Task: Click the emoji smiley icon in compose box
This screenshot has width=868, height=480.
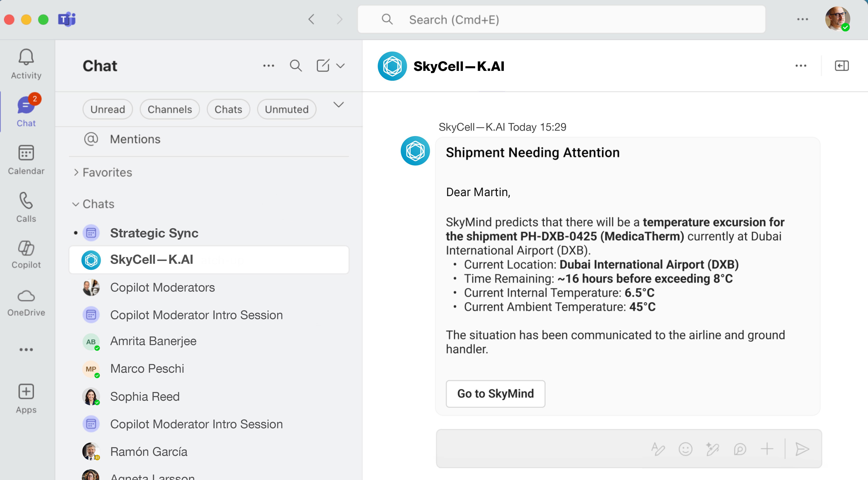Action: [685, 449]
